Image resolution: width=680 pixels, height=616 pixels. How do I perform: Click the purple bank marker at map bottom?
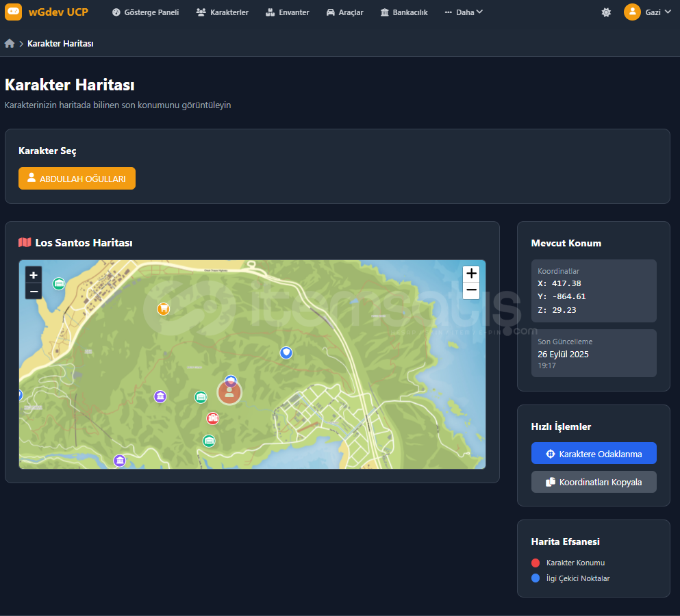pyautogui.click(x=120, y=460)
